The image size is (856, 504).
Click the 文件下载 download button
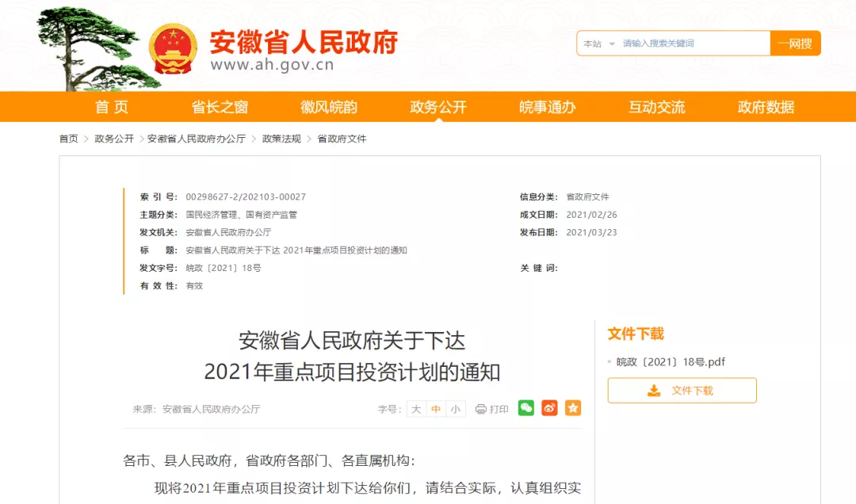coord(682,390)
